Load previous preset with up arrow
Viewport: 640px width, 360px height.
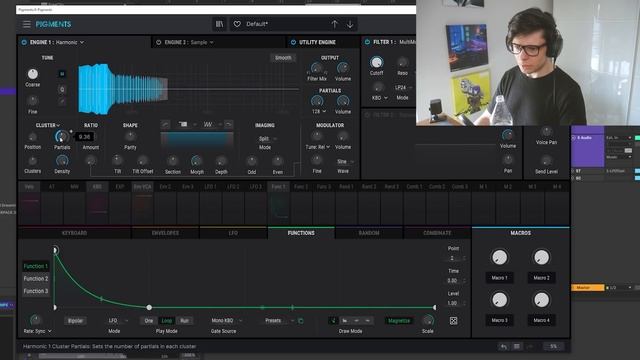[x=334, y=24]
